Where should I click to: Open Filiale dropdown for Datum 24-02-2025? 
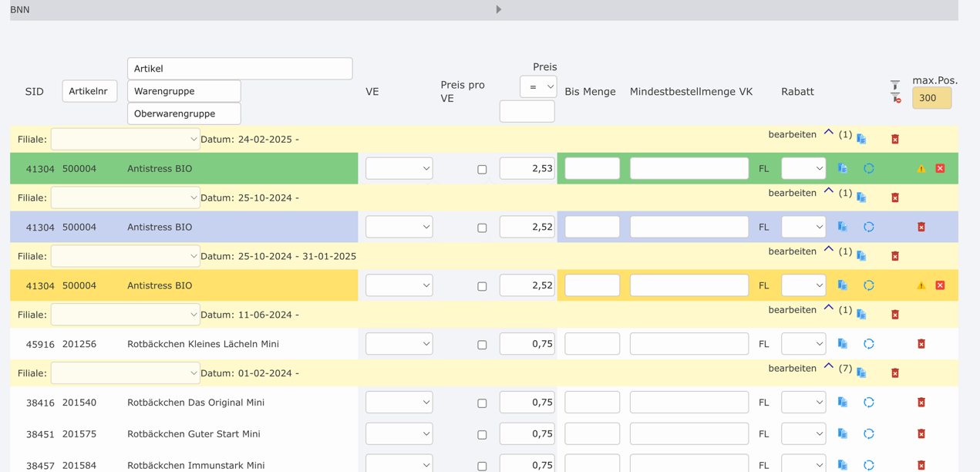point(125,140)
